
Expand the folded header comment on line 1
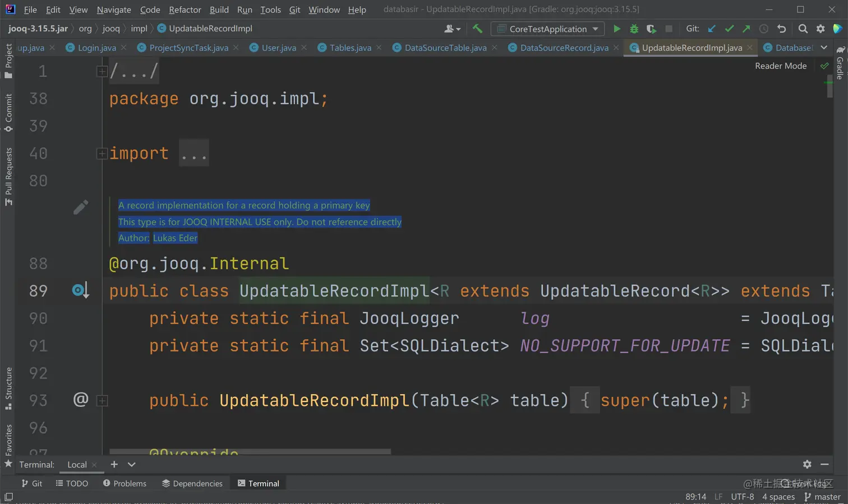click(102, 71)
